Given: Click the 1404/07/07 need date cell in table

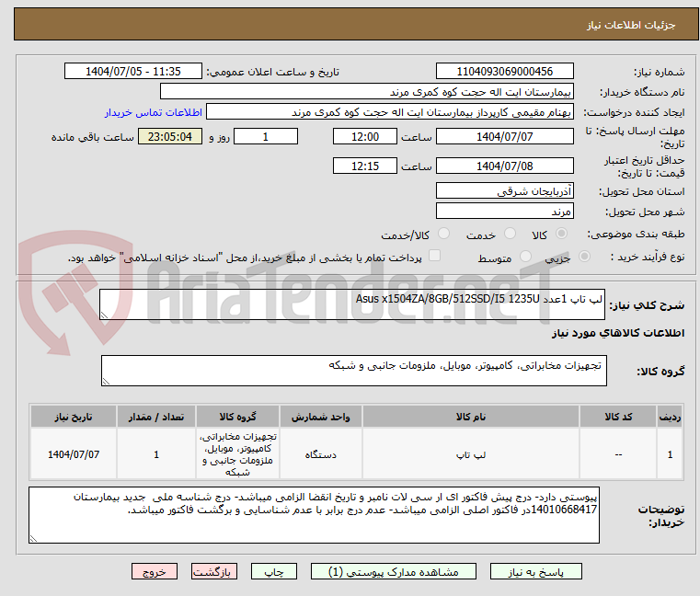Looking at the screenshot, I should point(74,454).
